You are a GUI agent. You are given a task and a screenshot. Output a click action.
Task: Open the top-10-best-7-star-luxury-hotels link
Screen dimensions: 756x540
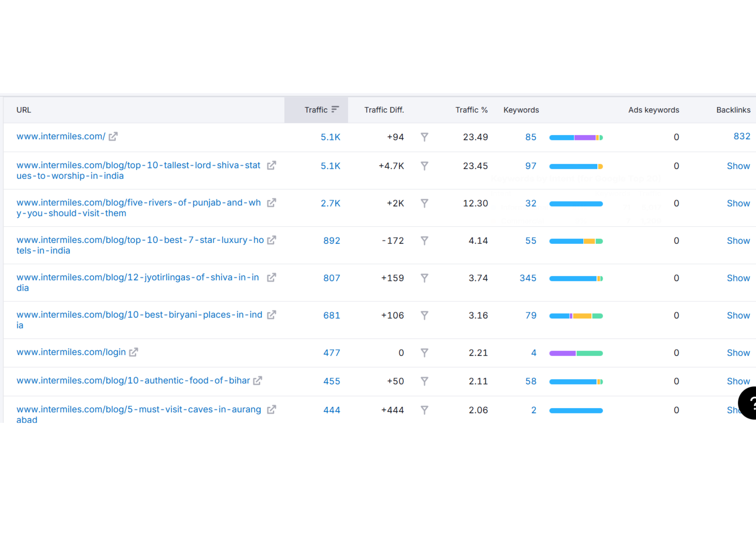(x=140, y=245)
